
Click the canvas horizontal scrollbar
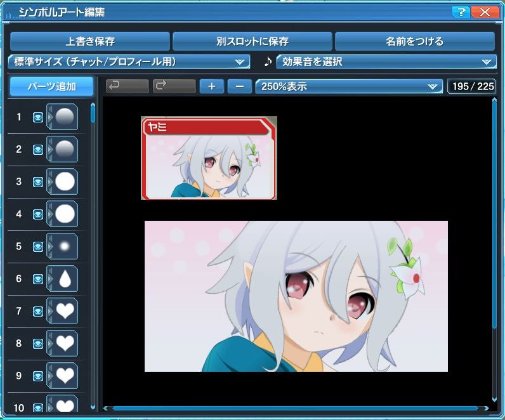[x=296, y=408]
